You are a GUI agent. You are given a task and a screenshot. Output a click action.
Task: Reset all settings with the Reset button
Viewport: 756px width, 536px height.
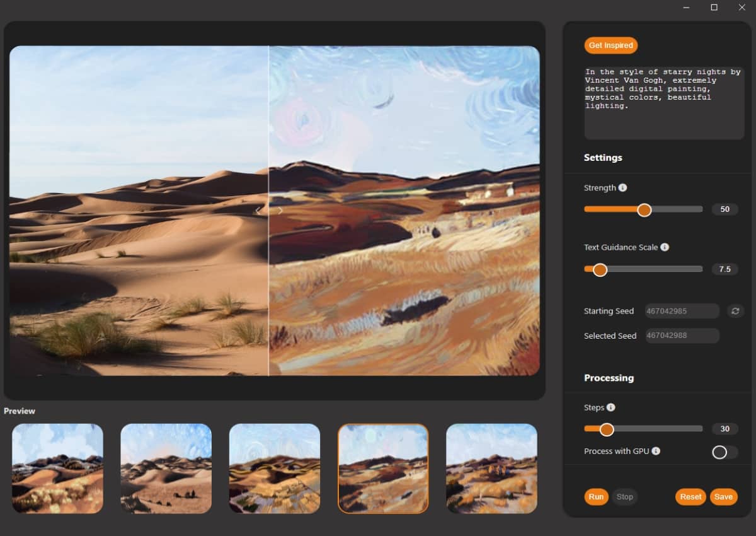[690, 497]
